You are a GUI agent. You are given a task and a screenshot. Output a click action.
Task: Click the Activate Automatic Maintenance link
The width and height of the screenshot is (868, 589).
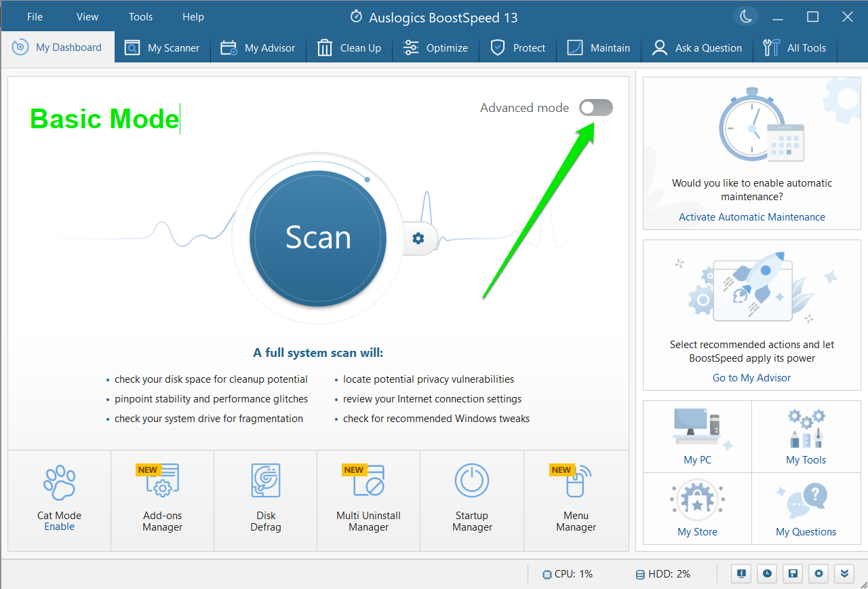(x=751, y=217)
